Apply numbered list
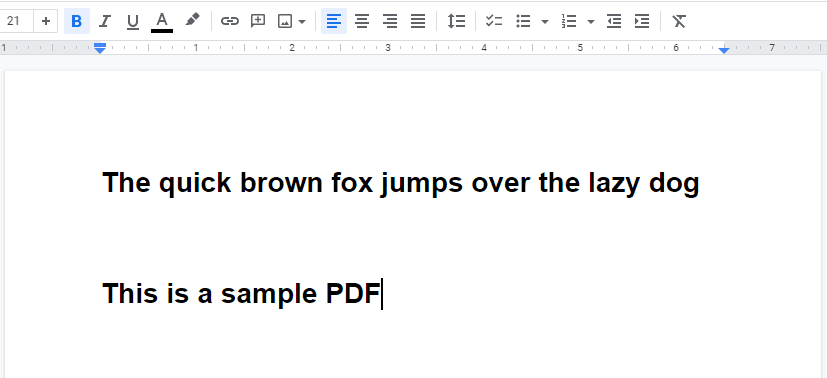Screen dimensions: 827x378 click(569, 21)
